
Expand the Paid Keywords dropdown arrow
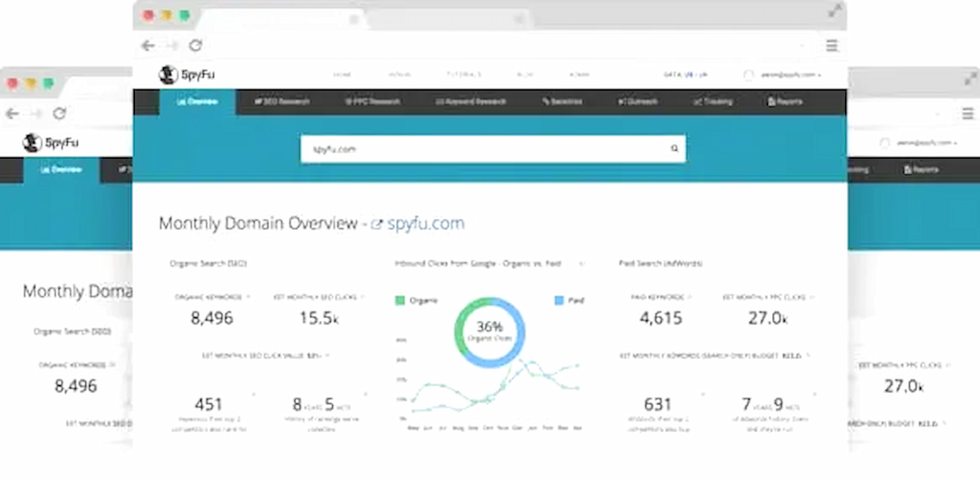pos(690,297)
